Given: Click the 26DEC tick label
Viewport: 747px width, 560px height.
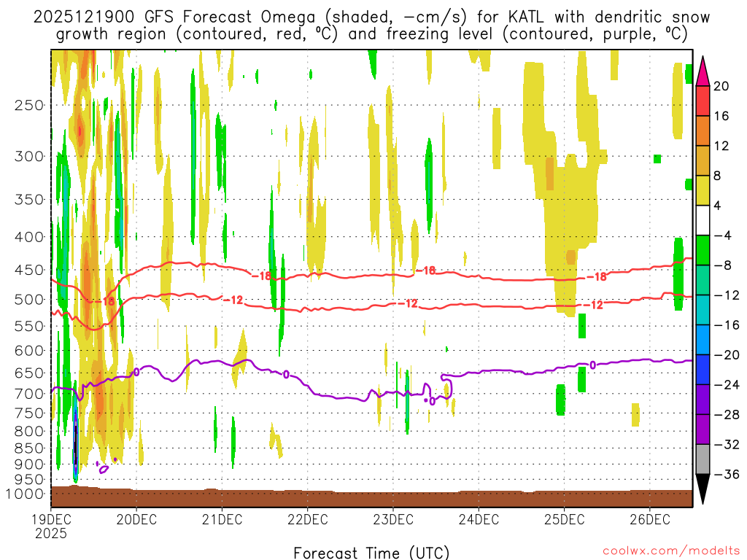Looking at the screenshot, I should 649,519.
